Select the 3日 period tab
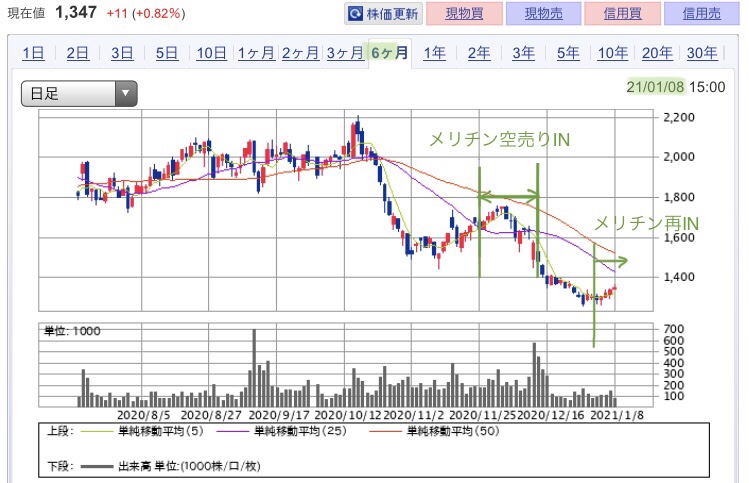 [x=122, y=53]
